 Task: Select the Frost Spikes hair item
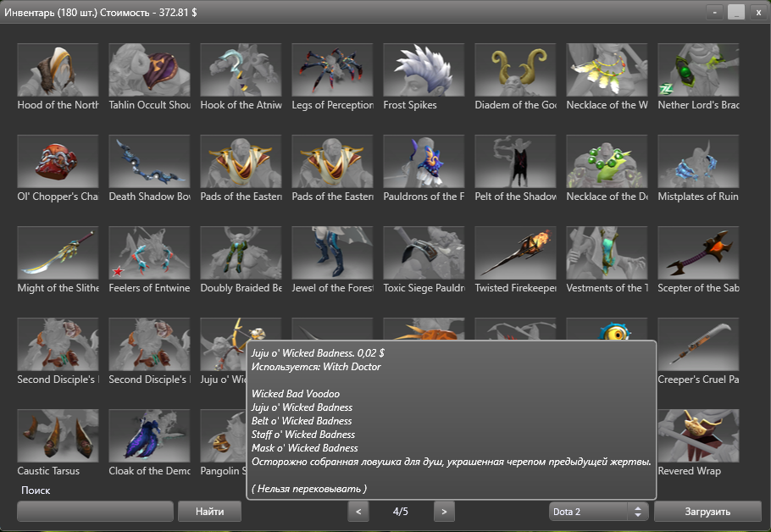tap(424, 69)
